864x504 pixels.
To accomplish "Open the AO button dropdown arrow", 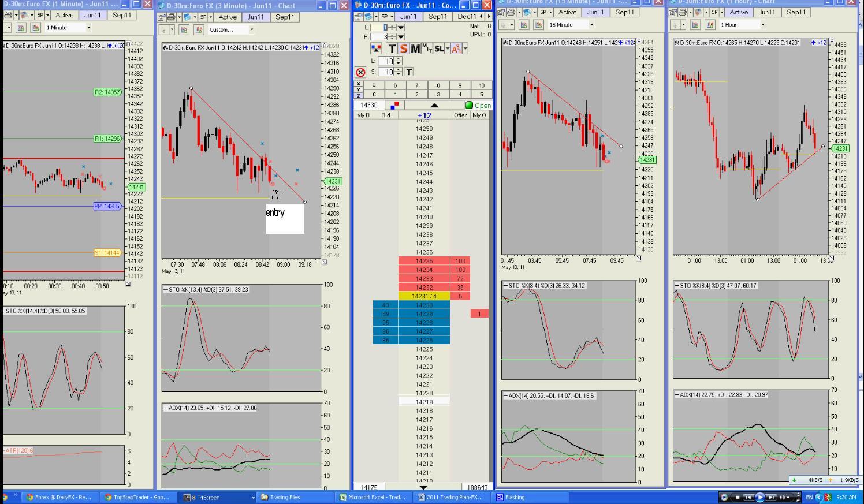I will pyautogui.click(x=465, y=49).
